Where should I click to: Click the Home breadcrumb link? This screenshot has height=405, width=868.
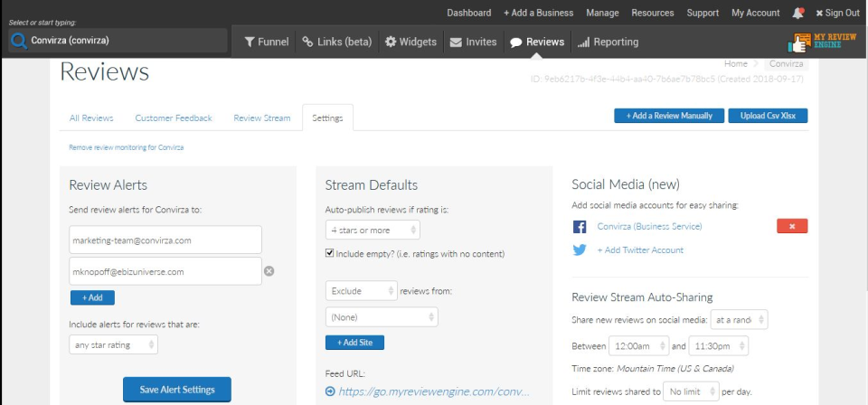735,63
